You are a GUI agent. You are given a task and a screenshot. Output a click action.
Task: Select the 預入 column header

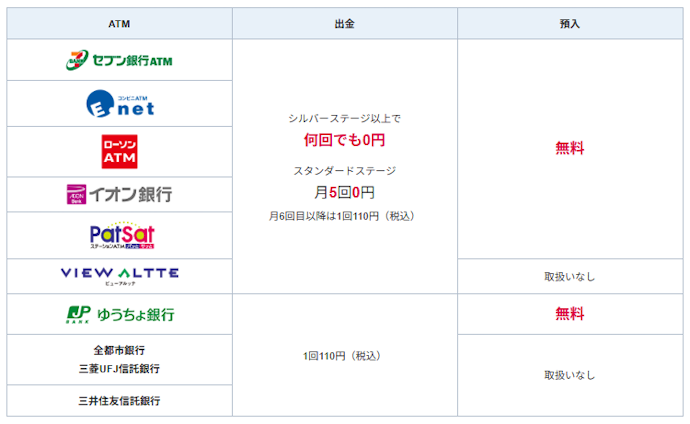coord(570,24)
